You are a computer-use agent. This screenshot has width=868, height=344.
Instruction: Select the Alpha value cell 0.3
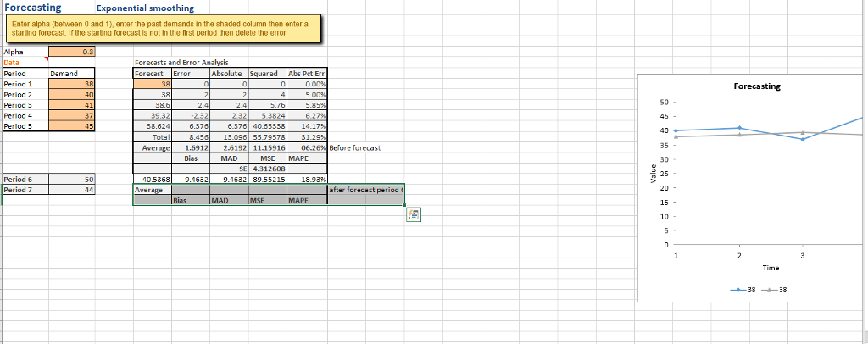(72, 52)
